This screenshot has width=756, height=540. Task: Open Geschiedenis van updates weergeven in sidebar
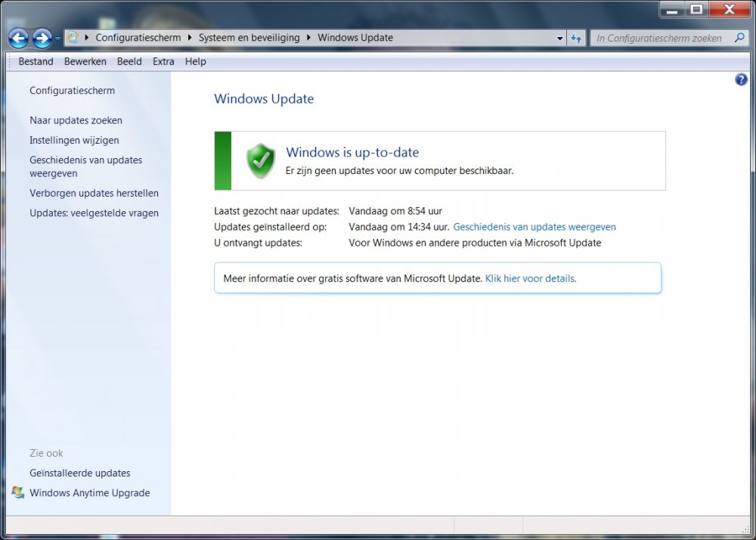coord(86,166)
